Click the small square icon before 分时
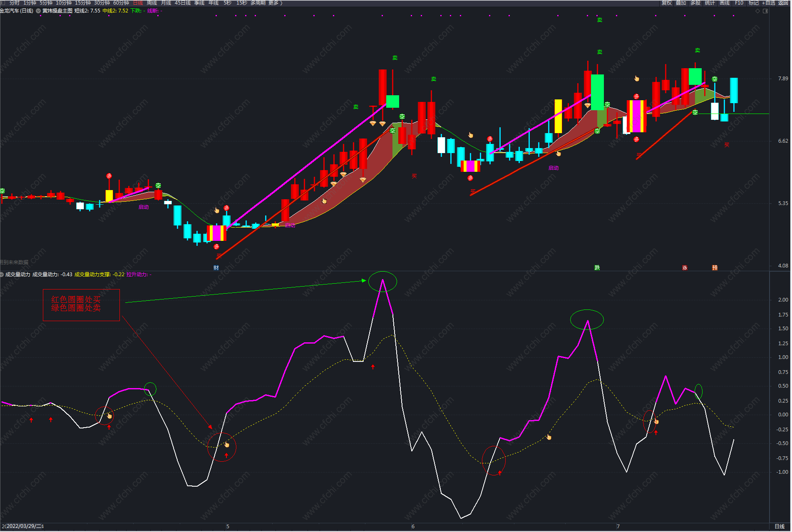Viewport: 792px width, 532px height. pyautogui.click(x=2, y=3)
